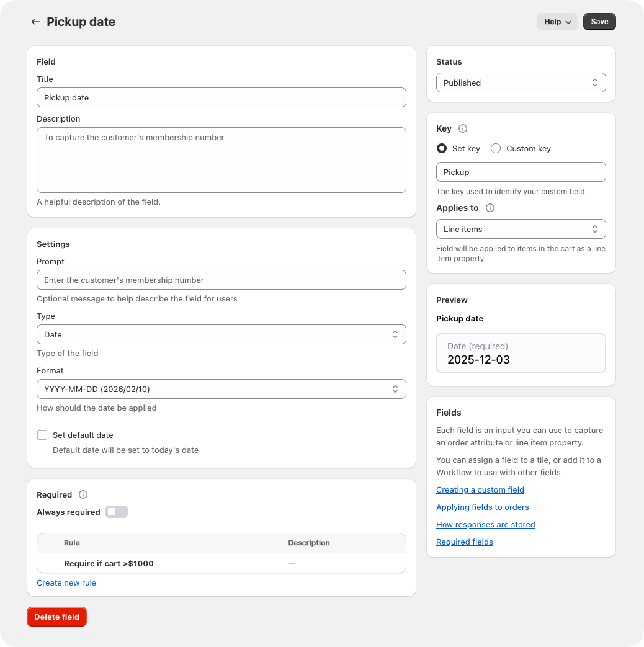Screen dimensions: 644x647
Task: Go back using the back arrow
Action: pyautogui.click(x=35, y=21)
